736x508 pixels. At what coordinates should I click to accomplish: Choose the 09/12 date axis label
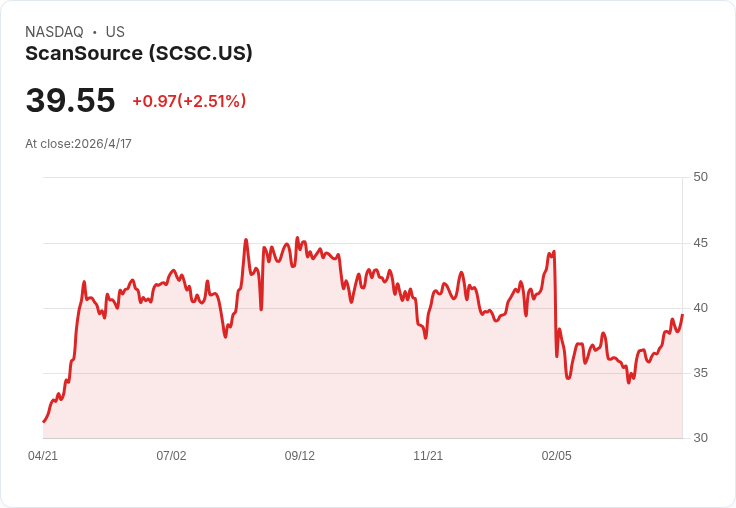tap(300, 456)
